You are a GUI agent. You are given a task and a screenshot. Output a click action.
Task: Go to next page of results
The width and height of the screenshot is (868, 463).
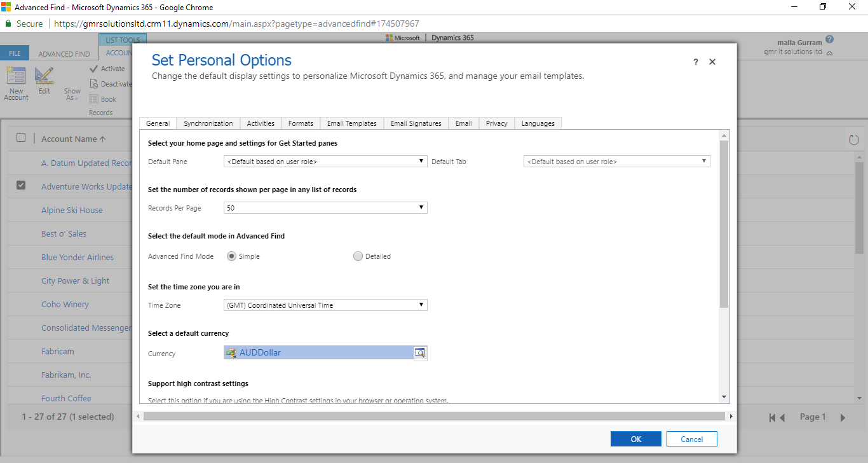pos(843,417)
